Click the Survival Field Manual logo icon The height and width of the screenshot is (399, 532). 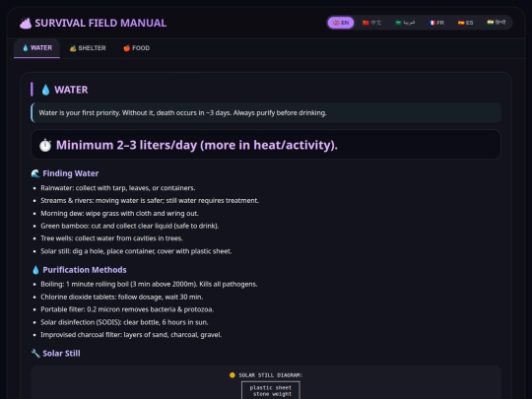[26, 24]
